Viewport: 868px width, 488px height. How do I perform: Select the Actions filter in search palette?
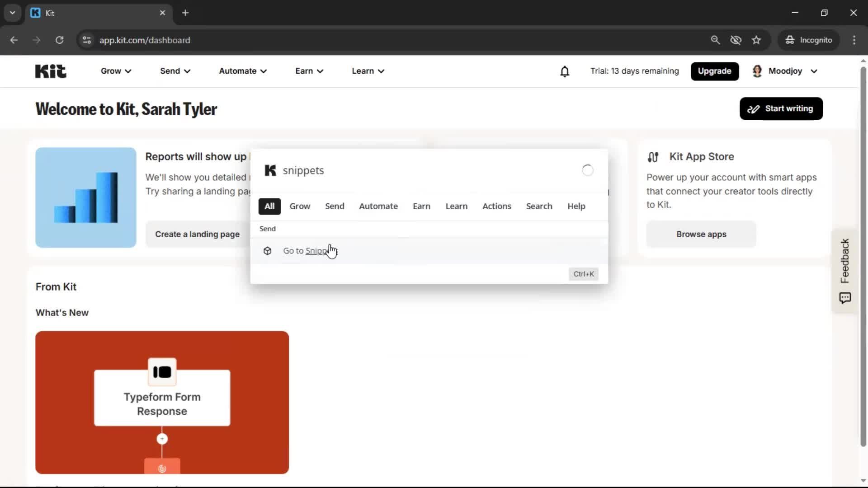pos(497,206)
